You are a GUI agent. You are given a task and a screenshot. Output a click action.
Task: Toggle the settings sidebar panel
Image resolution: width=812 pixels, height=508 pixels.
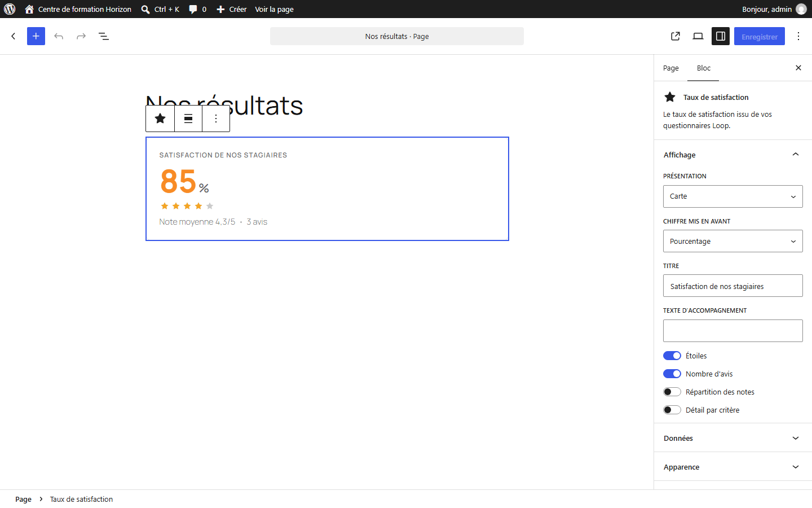(x=721, y=36)
